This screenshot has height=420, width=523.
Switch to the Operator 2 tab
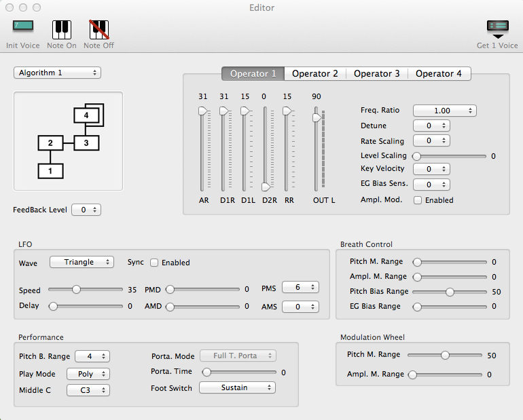tap(314, 73)
